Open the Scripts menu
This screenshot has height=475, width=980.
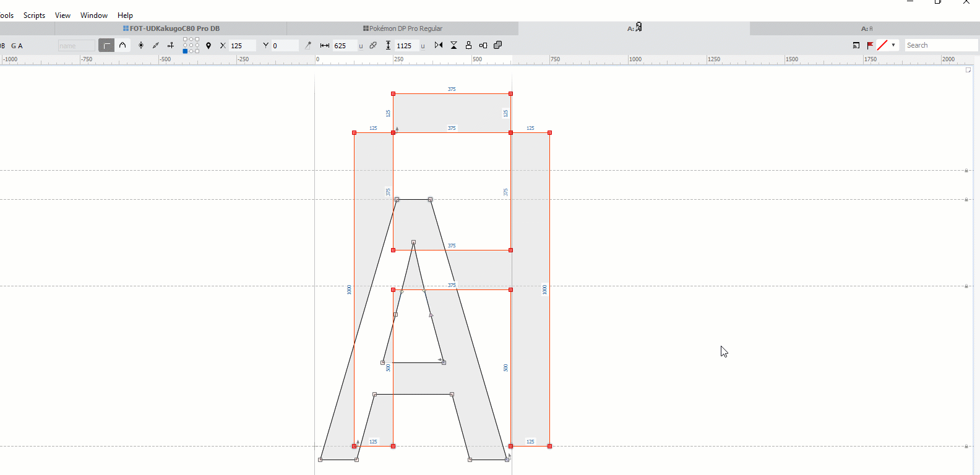[34, 15]
